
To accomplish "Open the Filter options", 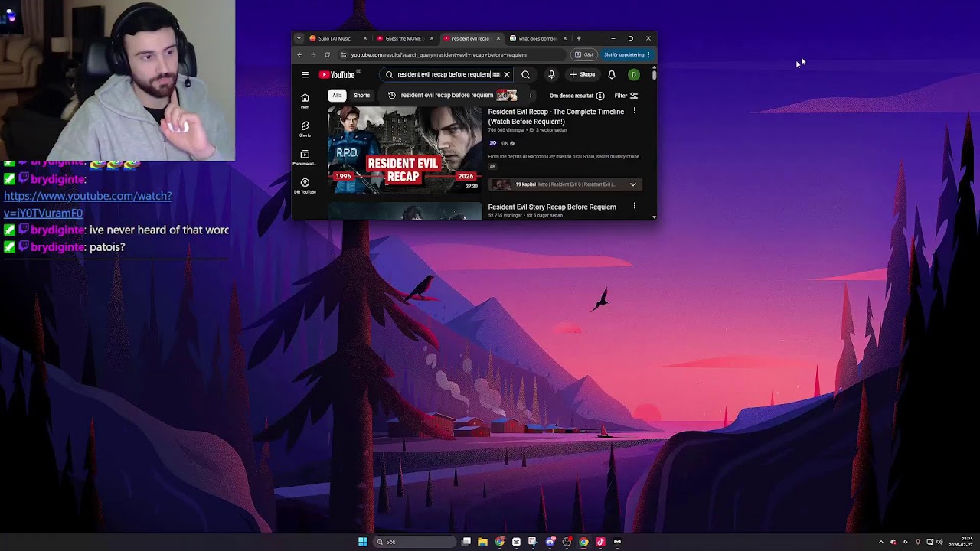I will 626,96.
